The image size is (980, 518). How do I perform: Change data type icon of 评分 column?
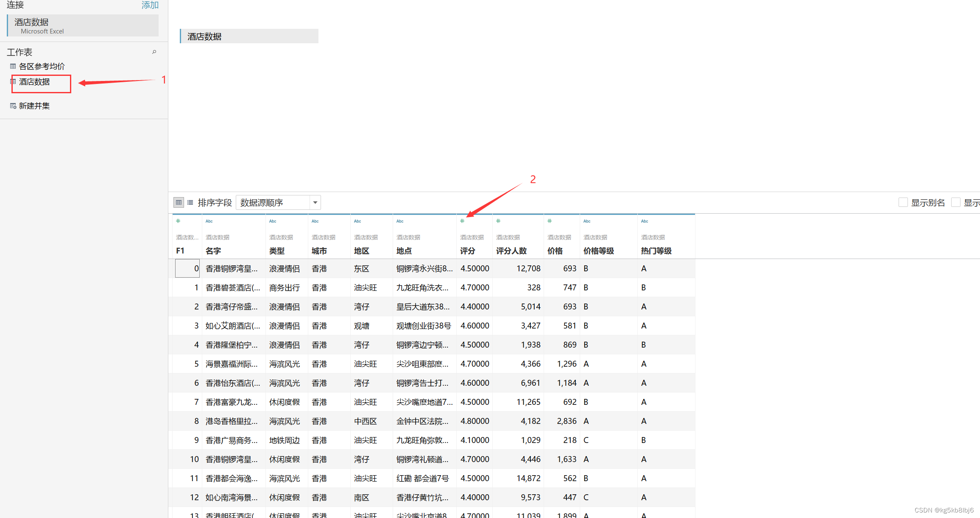(462, 221)
